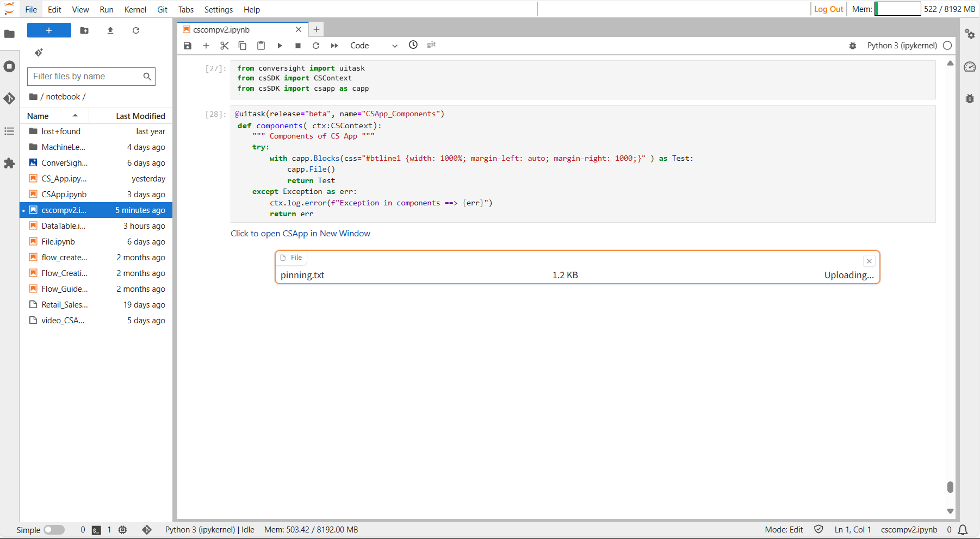Click to open CSApp in New Window link

(x=300, y=234)
